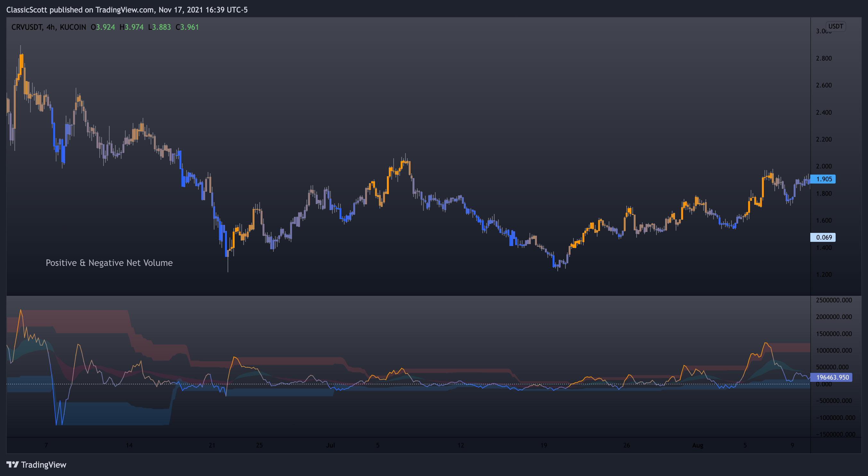This screenshot has width=868, height=476.
Task: Click the 1.600 price axis tick
Action: click(823, 220)
